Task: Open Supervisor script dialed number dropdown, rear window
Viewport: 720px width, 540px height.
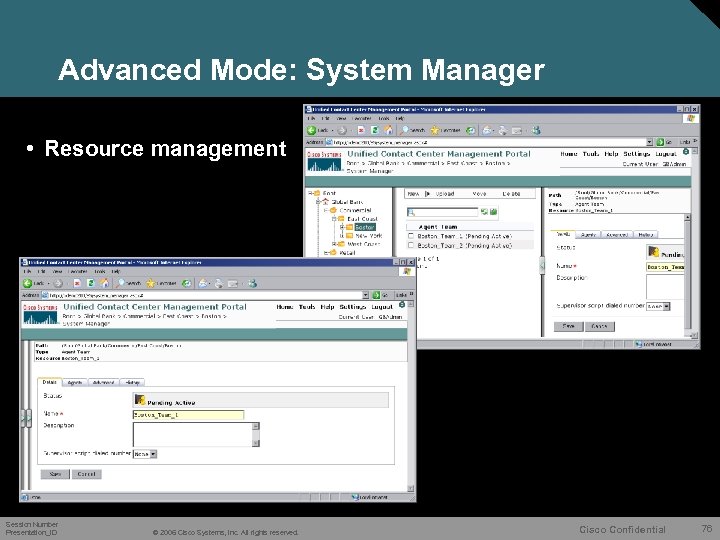Action: [x=667, y=306]
